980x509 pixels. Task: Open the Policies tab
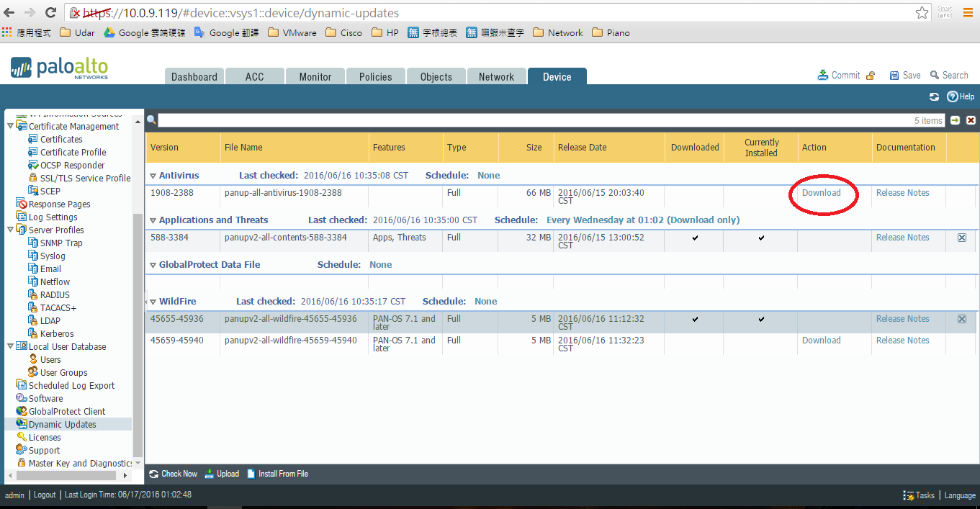(x=376, y=76)
